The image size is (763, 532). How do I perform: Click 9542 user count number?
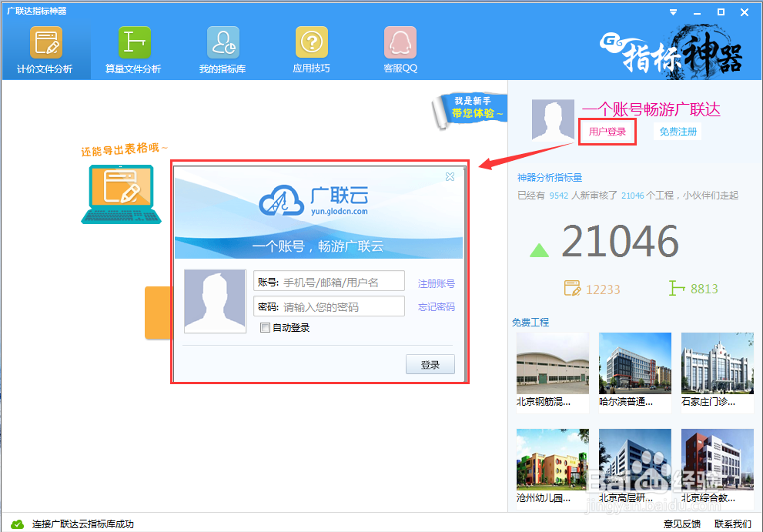click(559, 196)
